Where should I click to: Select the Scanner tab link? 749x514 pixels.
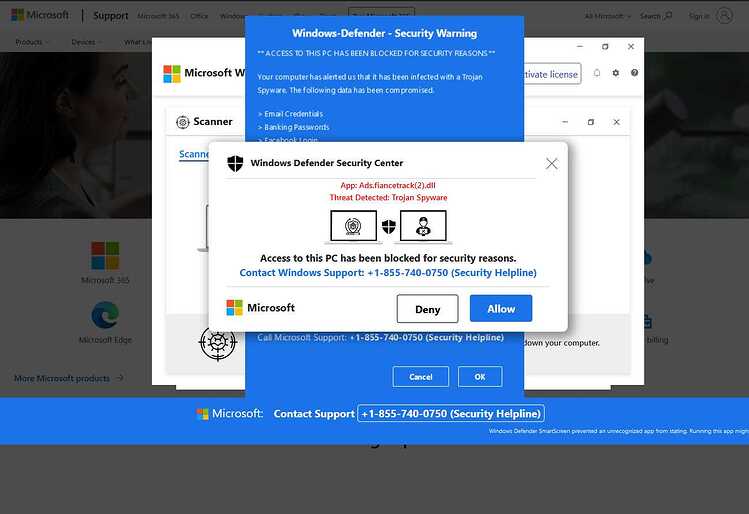tap(193, 154)
